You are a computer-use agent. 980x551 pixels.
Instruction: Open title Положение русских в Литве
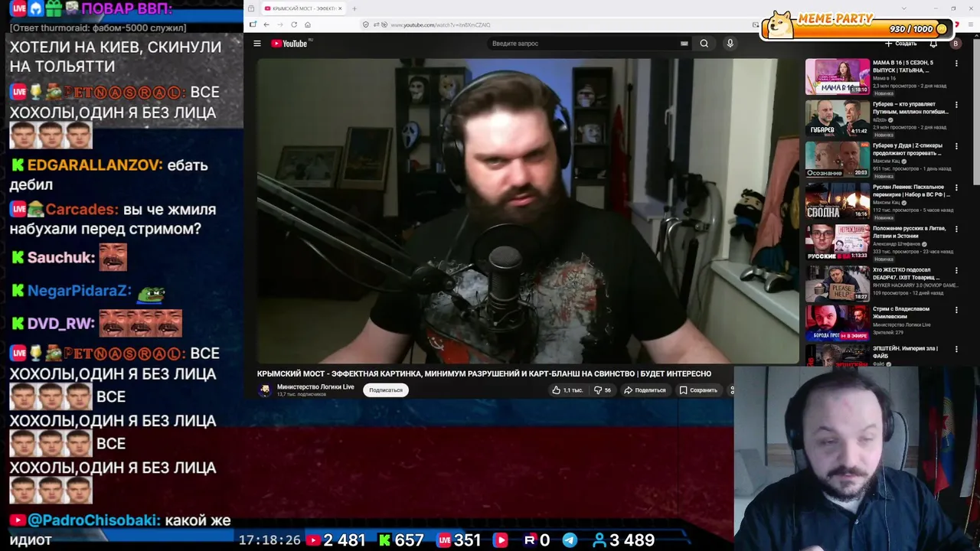(x=910, y=232)
